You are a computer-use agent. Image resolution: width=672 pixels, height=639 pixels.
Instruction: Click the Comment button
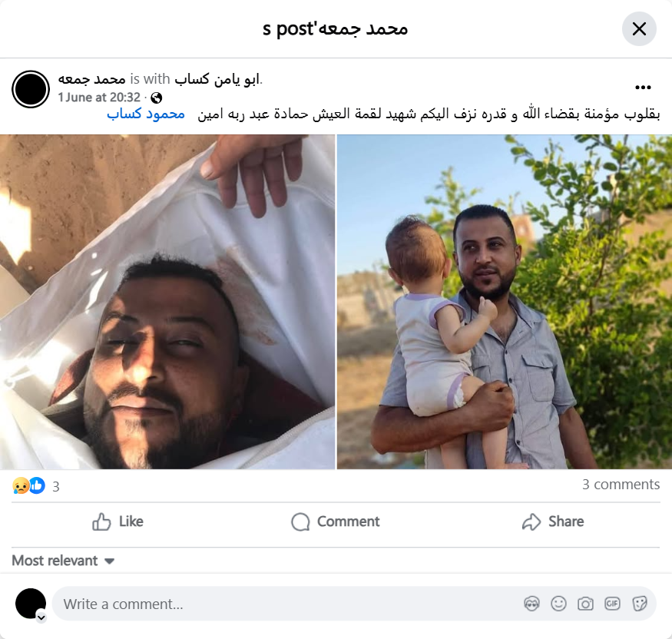point(336,521)
